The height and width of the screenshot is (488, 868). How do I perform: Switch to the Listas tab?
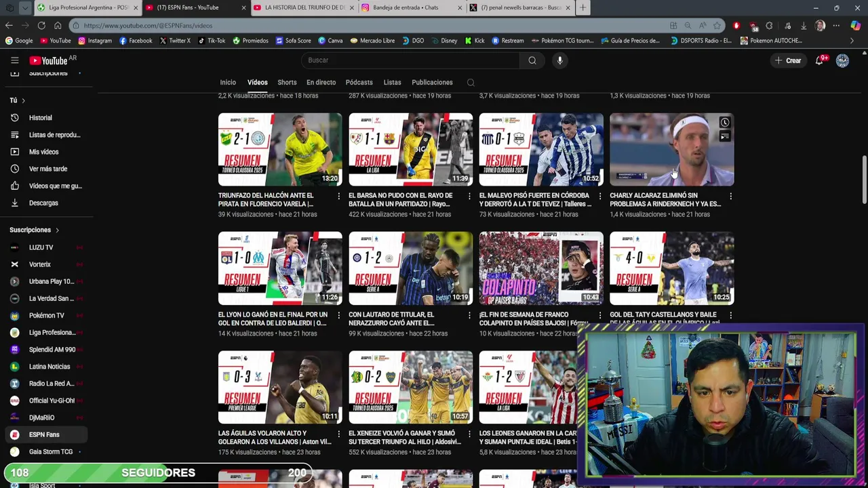pos(392,83)
